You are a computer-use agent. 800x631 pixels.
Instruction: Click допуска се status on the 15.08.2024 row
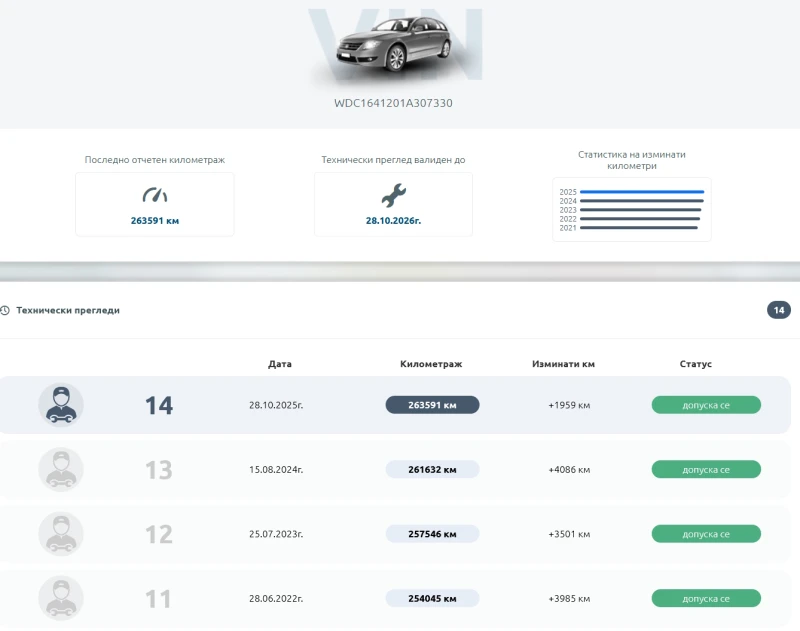click(707, 469)
